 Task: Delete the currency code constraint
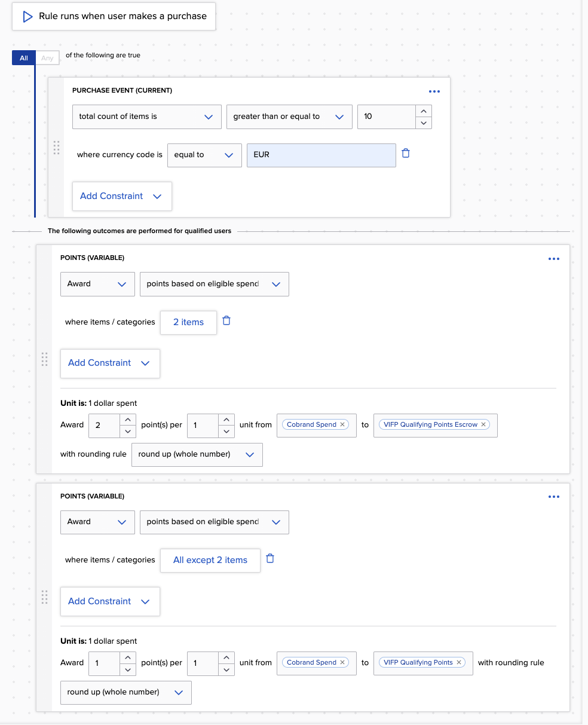406,154
